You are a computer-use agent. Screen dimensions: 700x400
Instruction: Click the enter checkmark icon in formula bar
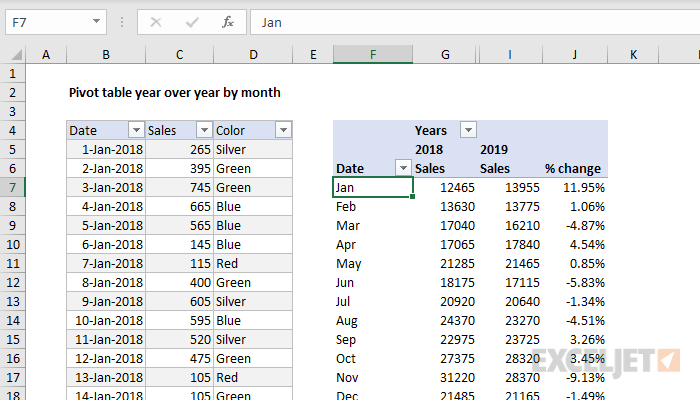[192, 22]
